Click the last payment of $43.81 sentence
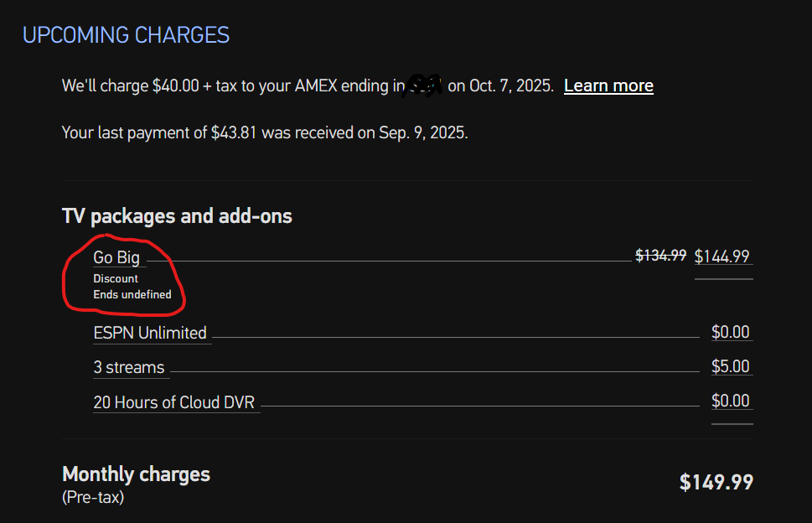The width and height of the screenshot is (812, 523). (x=265, y=132)
